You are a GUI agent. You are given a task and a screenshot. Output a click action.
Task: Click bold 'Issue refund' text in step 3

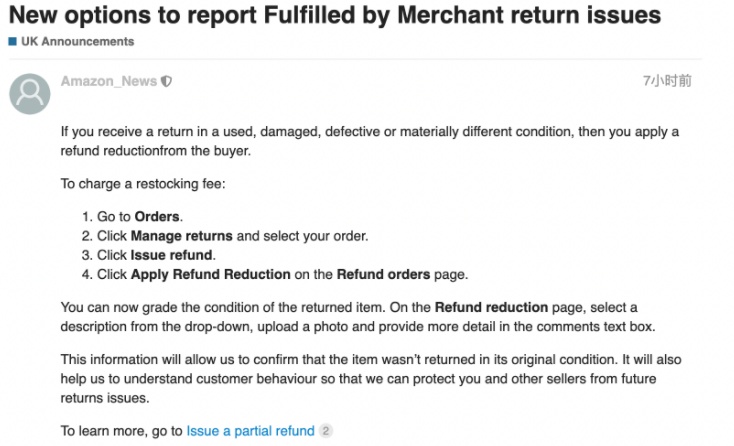pyautogui.click(x=172, y=255)
